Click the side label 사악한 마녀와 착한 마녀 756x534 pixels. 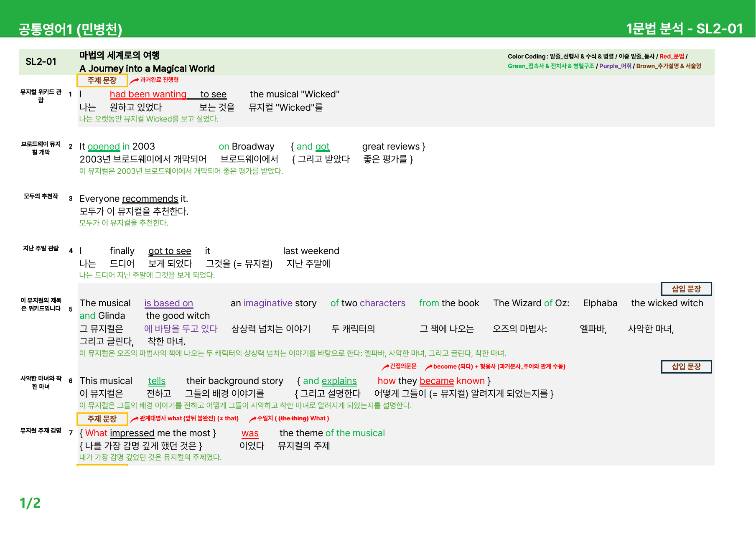(x=41, y=382)
